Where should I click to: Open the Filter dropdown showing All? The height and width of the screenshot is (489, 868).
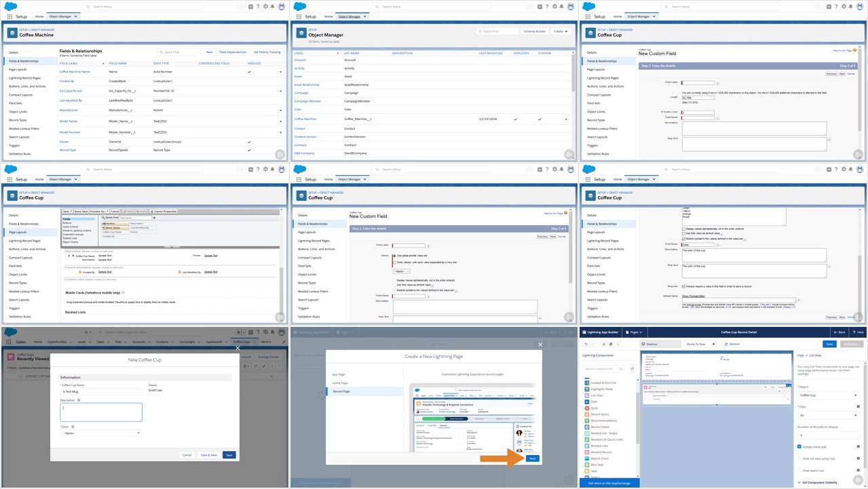(x=828, y=415)
